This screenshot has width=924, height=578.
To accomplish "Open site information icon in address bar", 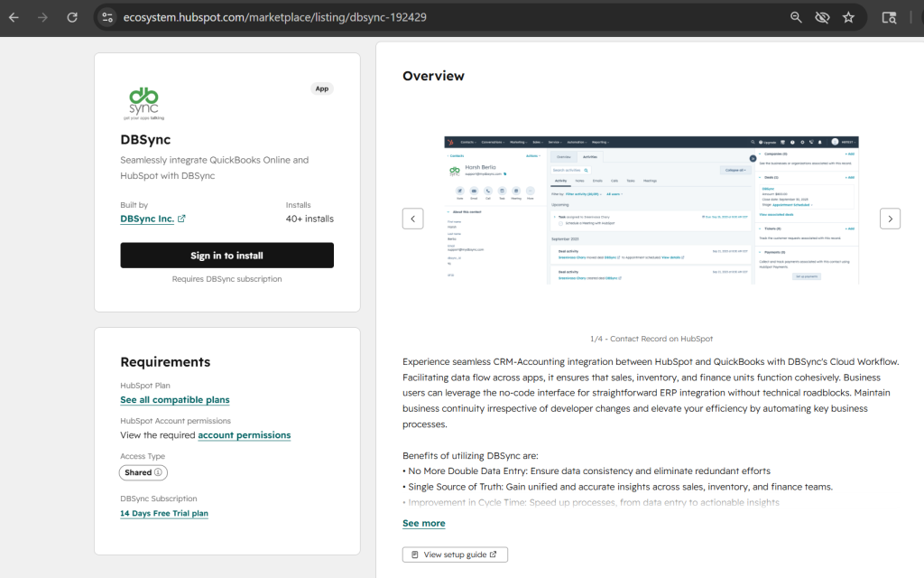I will [x=107, y=18].
